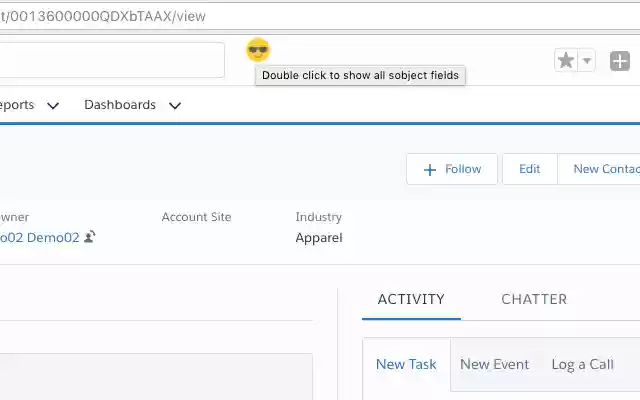Expand the Dashboards tab chevron

(175, 106)
